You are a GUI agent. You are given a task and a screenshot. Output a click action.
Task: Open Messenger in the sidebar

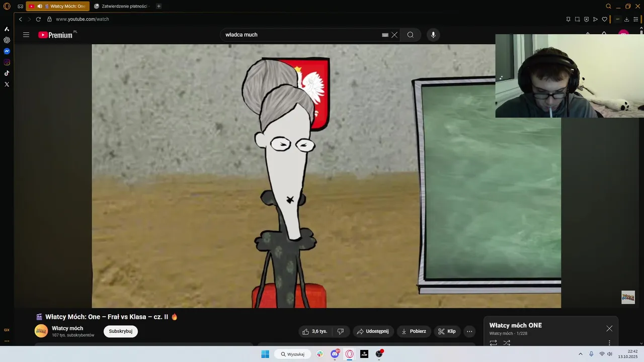click(x=7, y=51)
